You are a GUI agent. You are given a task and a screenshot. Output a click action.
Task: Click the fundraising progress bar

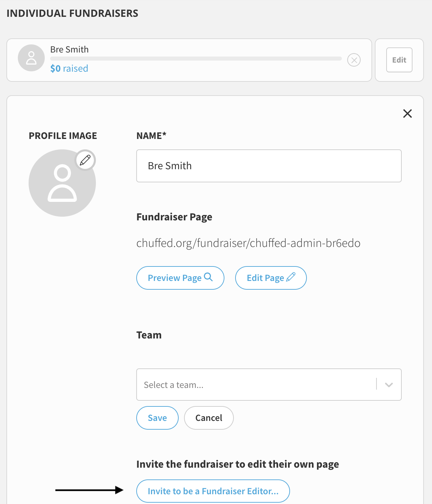pos(196,59)
